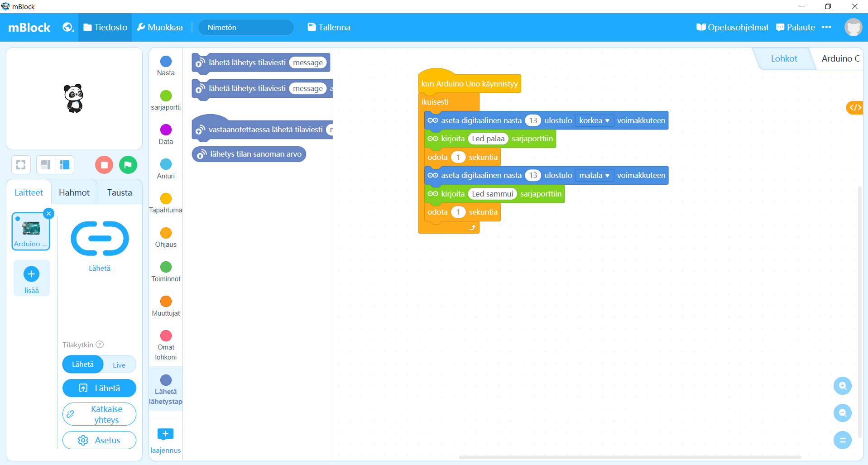Remove the Arduino device with the X
This screenshot has height=465, width=868.
pyautogui.click(x=49, y=213)
